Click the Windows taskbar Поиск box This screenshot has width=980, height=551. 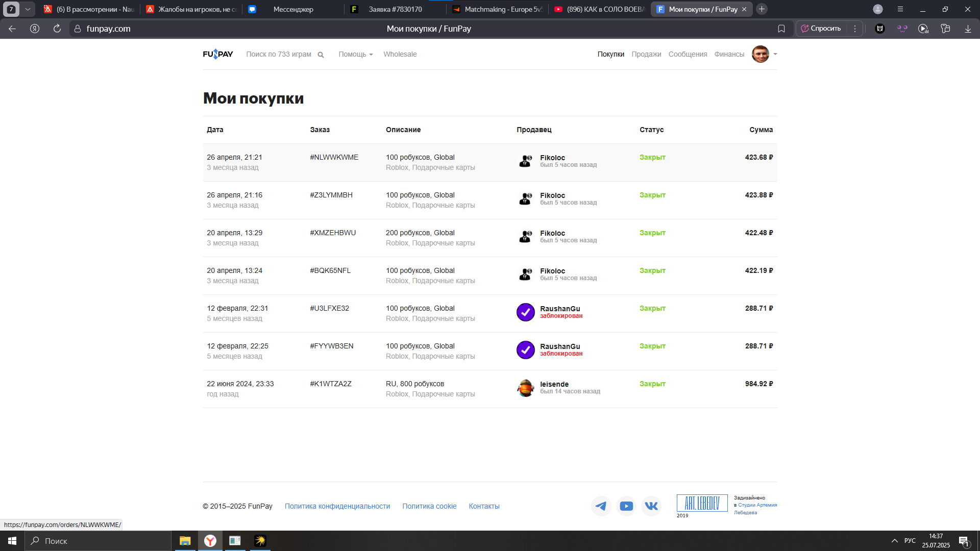pyautogui.click(x=98, y=541)
